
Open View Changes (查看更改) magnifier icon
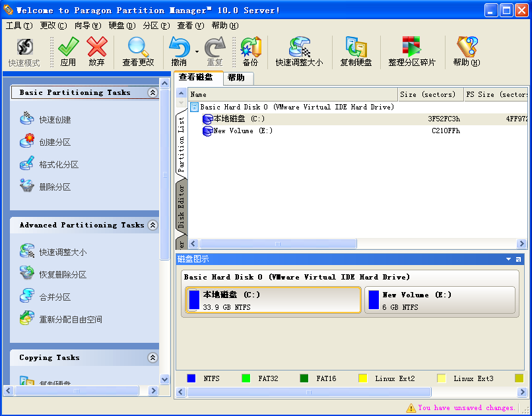click(x=138, y=47)
